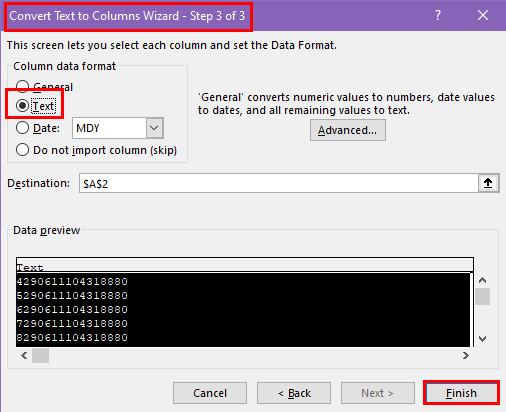The height and width of the screenshot is (412, 506).
Task: Select the Date data format radio
Action: (x=22, y=128)
